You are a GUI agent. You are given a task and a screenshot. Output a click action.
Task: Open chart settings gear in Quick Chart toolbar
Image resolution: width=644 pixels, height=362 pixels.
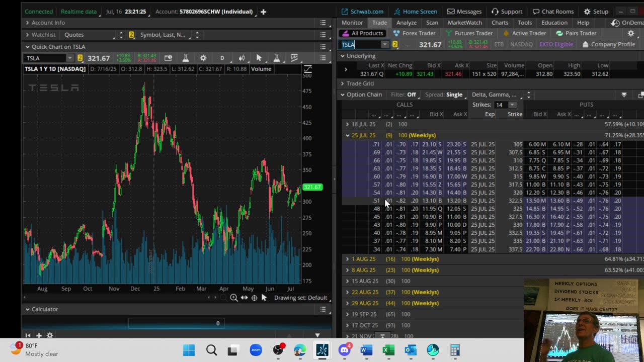203,58
